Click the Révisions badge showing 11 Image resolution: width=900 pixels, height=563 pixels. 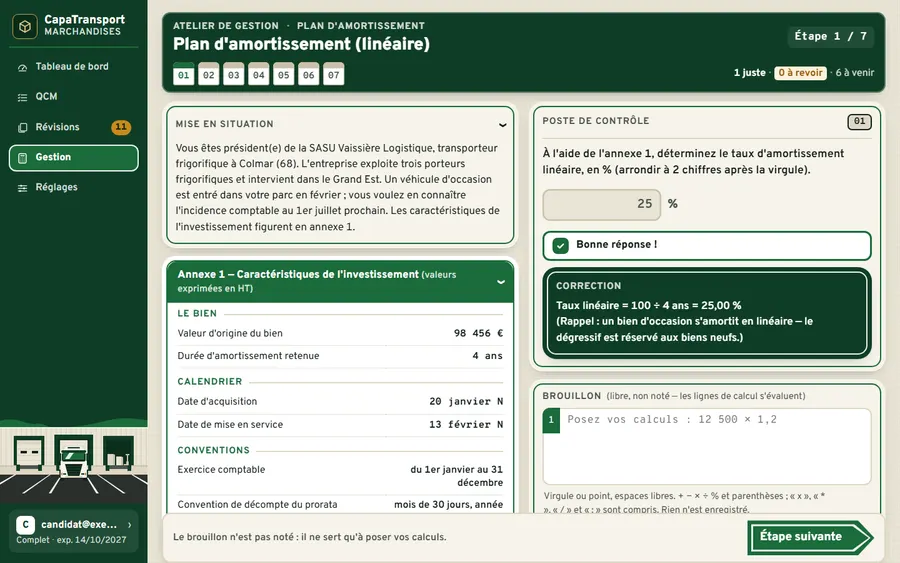(x=121, y=127)
